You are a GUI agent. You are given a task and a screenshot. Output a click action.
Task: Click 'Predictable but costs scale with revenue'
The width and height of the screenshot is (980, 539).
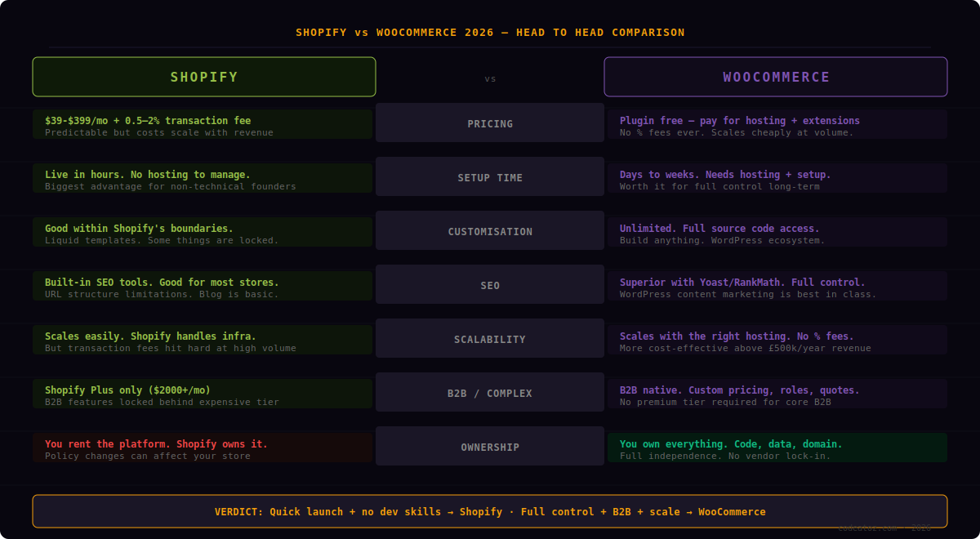159,132
